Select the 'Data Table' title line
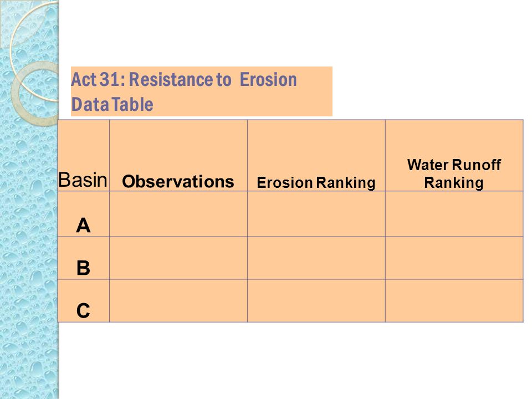Viewport: 532px width, 399px height. (112, 104)
